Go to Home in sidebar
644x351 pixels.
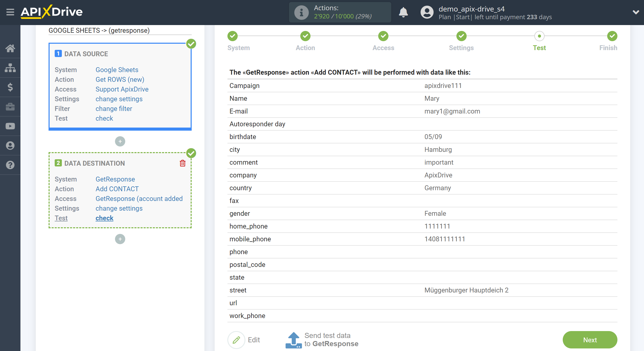pos(10,48)
